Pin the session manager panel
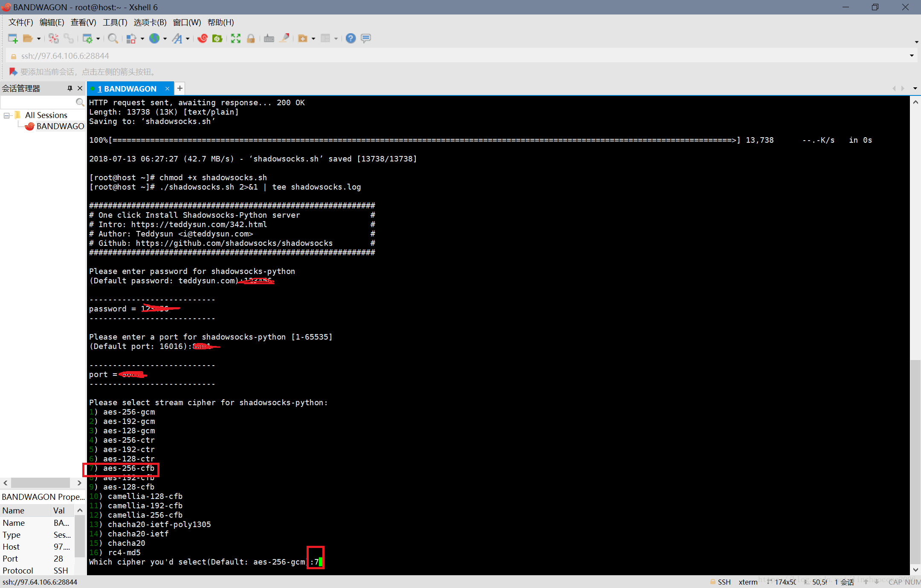921x588 pixels. click(70, 88)
